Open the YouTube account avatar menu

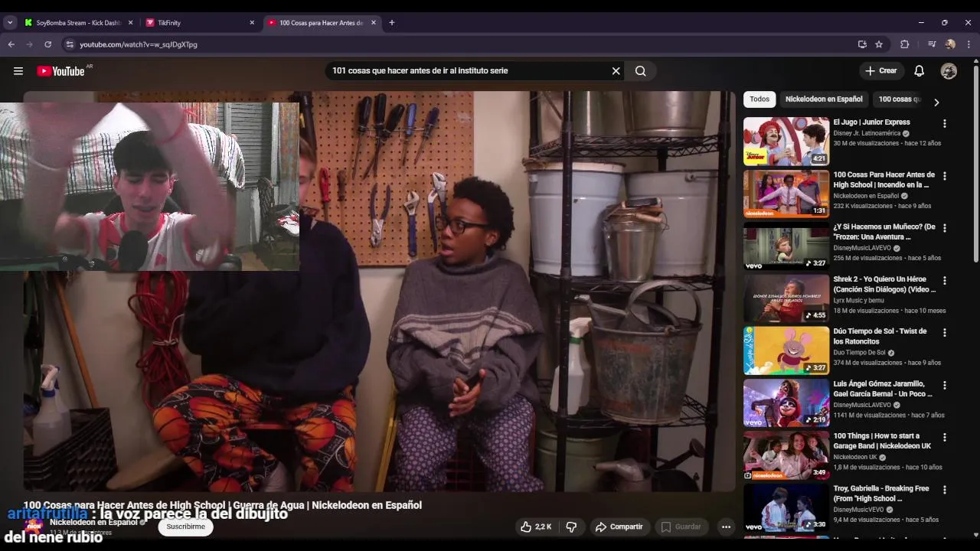click(949, 71)
